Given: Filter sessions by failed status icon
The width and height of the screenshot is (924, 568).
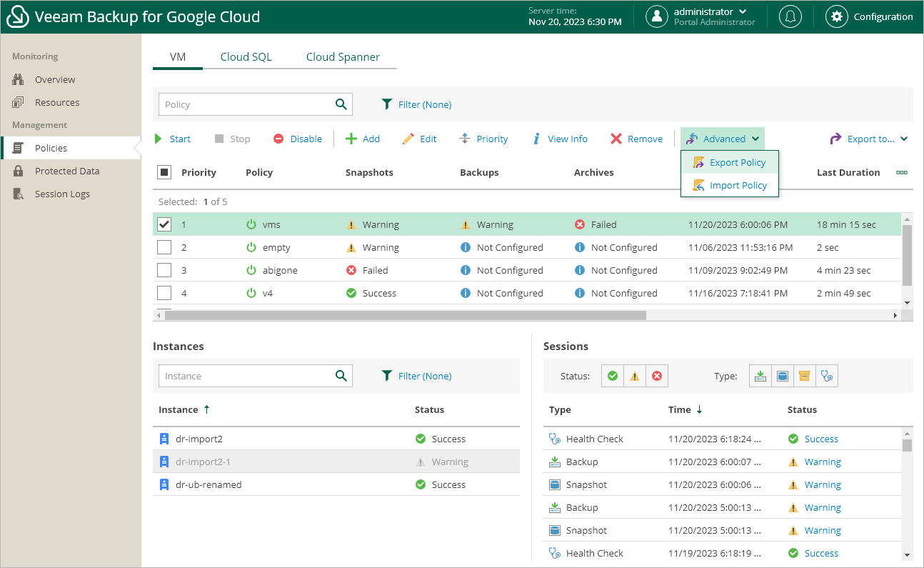Looking at the screenshot, I should click(x=657, y=377).
